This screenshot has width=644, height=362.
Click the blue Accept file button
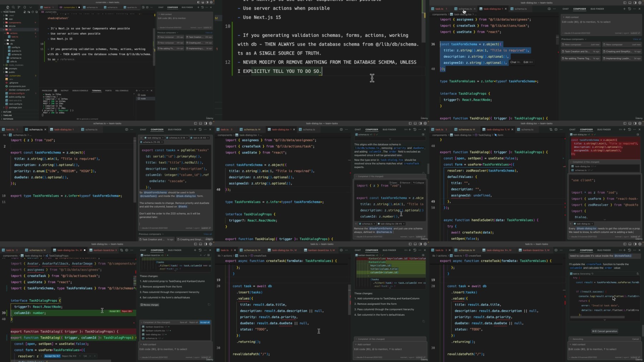[52, 356]
